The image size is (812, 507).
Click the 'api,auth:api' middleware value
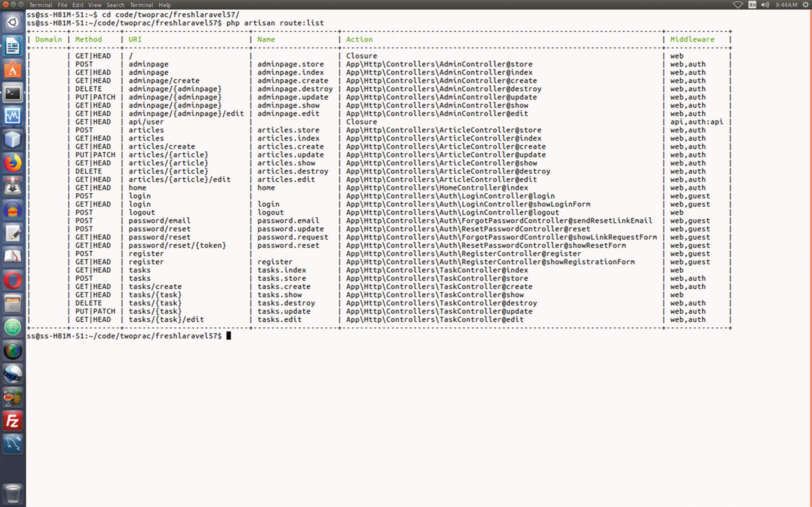(697, 122)
